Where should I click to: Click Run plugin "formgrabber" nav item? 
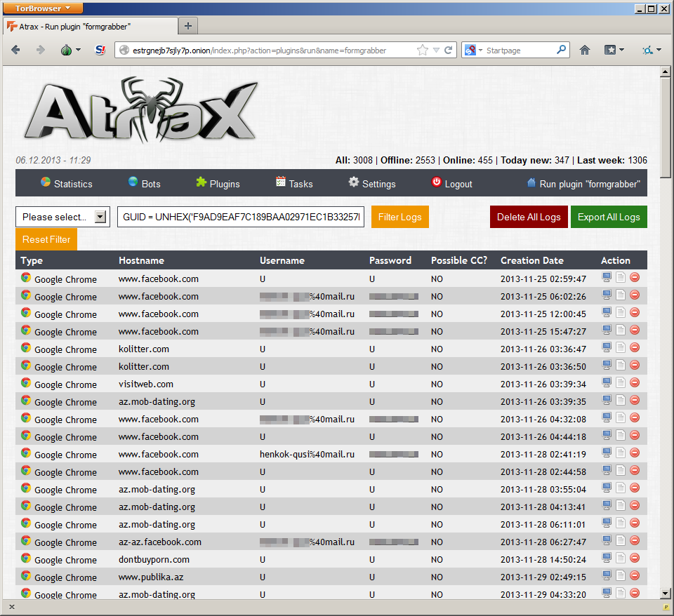coord(583,183)
